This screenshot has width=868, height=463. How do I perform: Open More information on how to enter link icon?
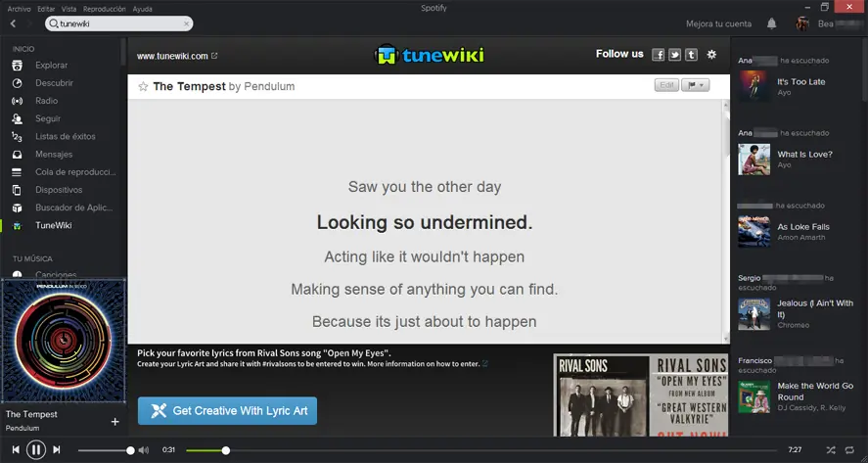click(485, 364)
